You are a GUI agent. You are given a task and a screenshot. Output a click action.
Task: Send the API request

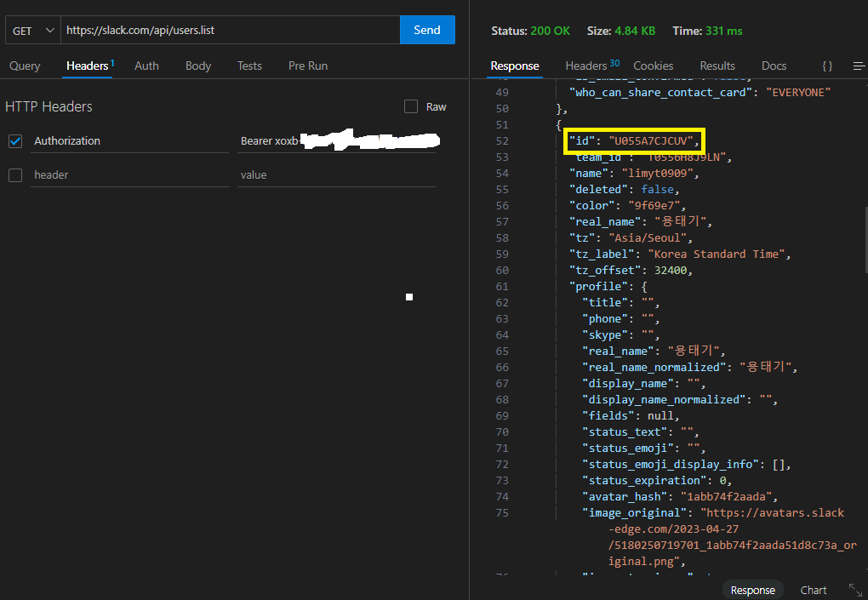tap(427, 30)
